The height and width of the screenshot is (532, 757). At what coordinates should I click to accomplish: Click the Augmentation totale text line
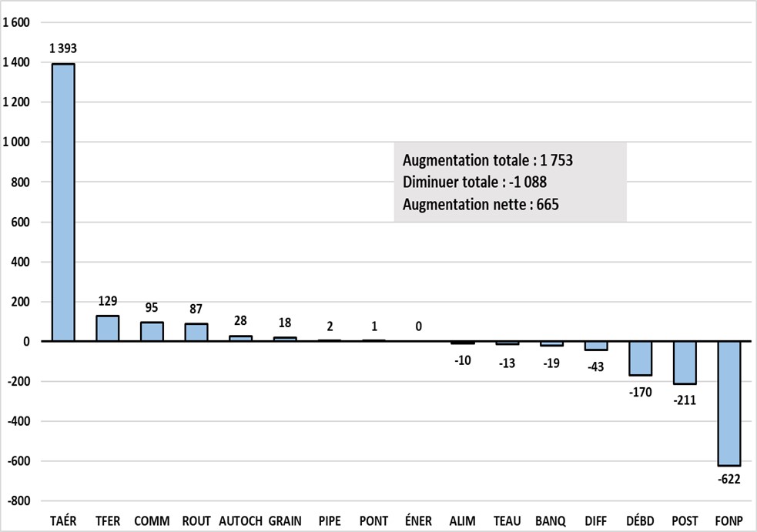(488, 161)
